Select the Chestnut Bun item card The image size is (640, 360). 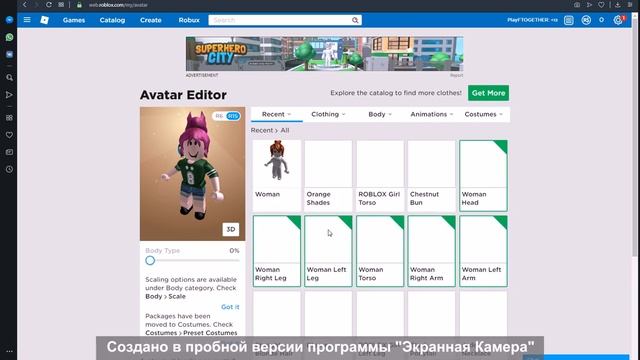pos(431,176)
